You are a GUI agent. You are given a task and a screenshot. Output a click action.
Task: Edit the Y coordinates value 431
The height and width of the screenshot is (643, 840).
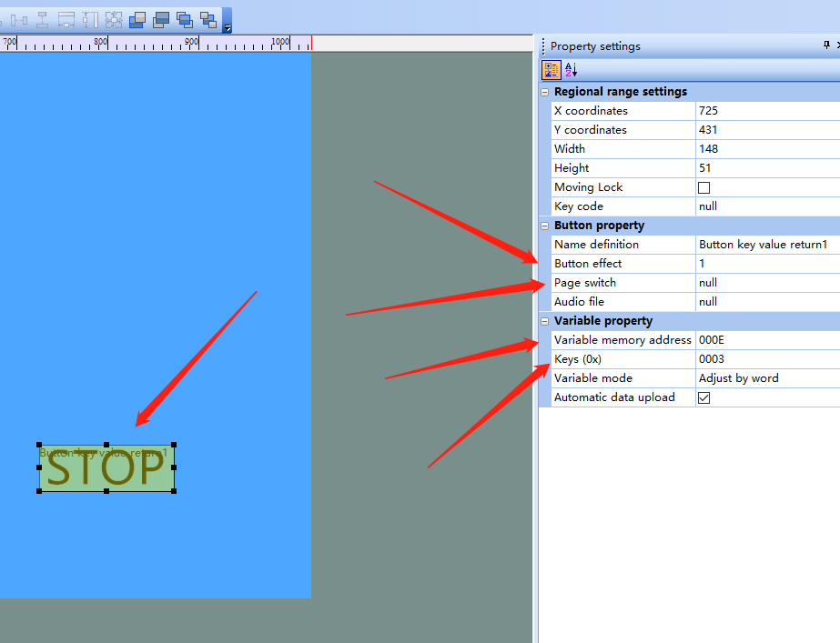click(x=768, y=130)
